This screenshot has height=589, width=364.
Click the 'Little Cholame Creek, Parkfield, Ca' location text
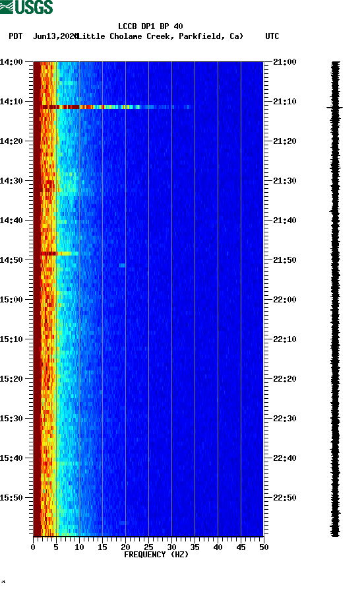point(159,36)
